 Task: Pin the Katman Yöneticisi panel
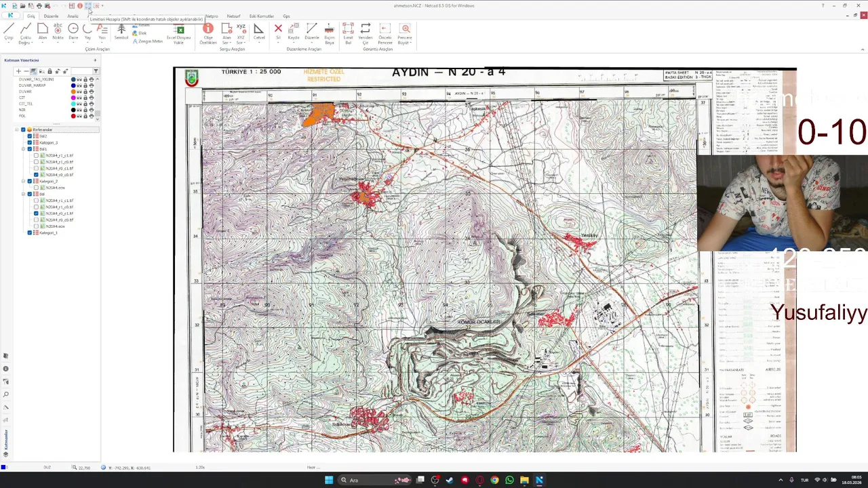(x=95, y=60)
